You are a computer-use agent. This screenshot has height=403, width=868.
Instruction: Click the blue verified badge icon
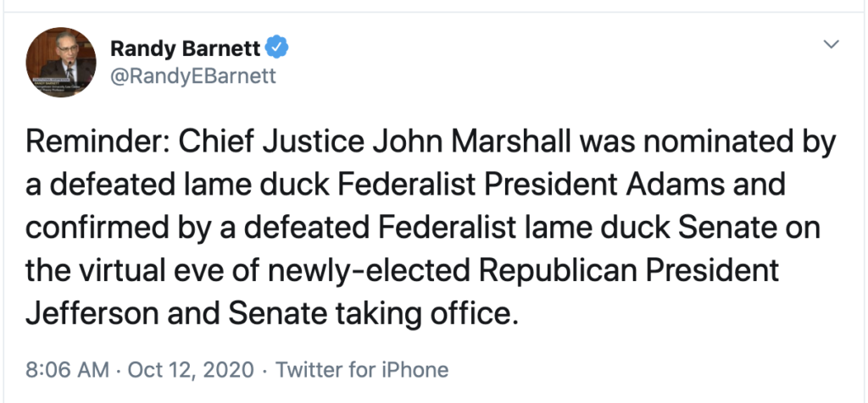(277, 48)
